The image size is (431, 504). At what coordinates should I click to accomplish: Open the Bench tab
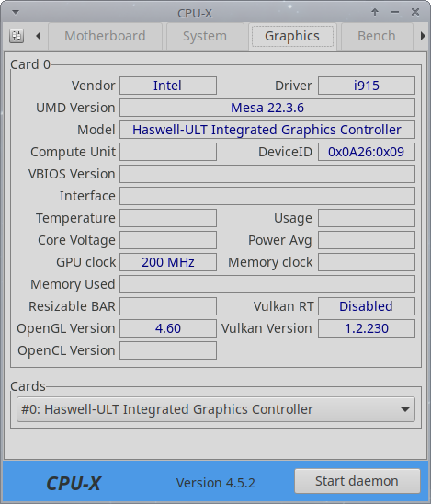coord(377,36)
